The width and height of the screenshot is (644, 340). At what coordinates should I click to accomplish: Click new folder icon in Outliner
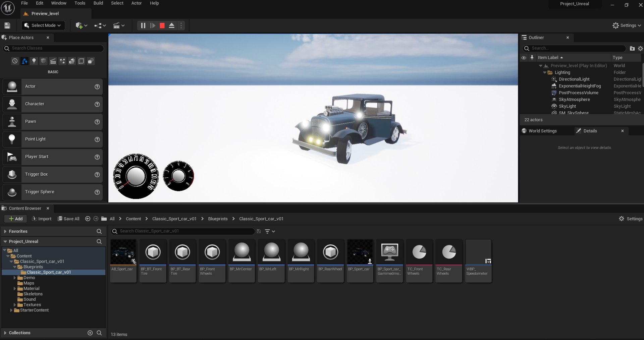pos(632,48)
